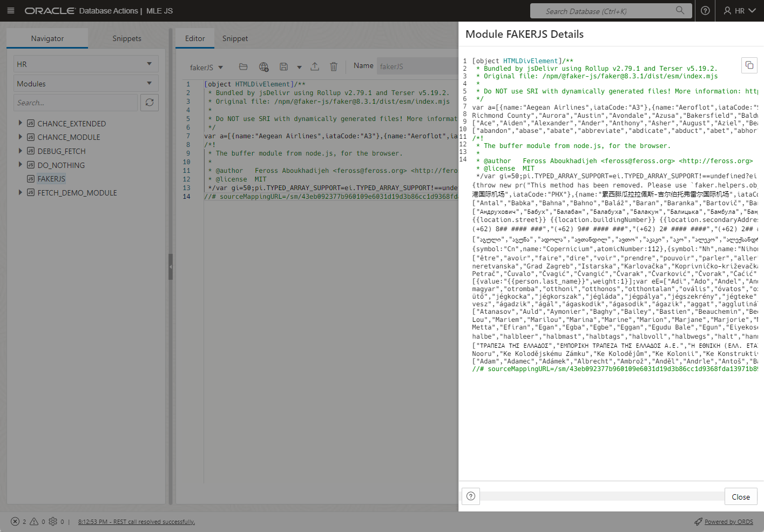Open help in details panel footer
This screenshot has width=764, height=532.
point(471,496)
